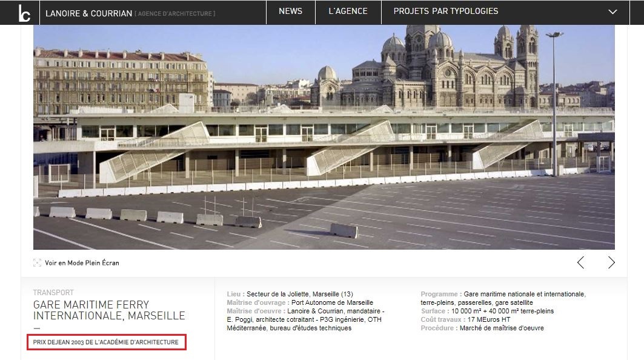
Task: Click the Procédure detail line
Action: pos(482,328)
